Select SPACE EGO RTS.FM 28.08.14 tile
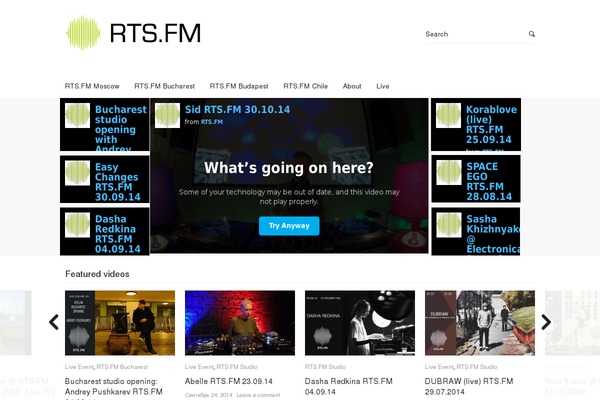Screen dimensions: 600x400 point(476,179)
